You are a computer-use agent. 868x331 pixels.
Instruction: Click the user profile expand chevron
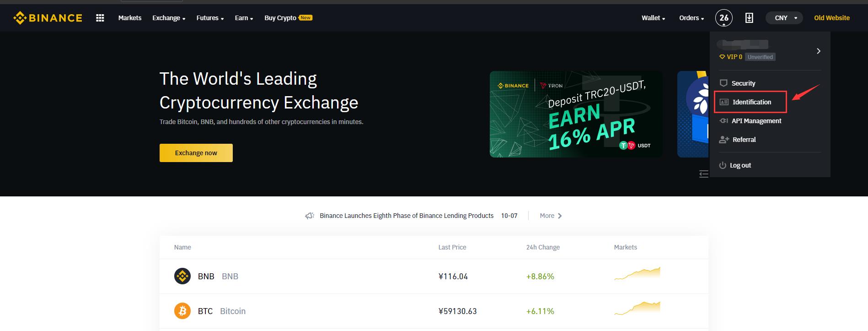click(819, 51)
